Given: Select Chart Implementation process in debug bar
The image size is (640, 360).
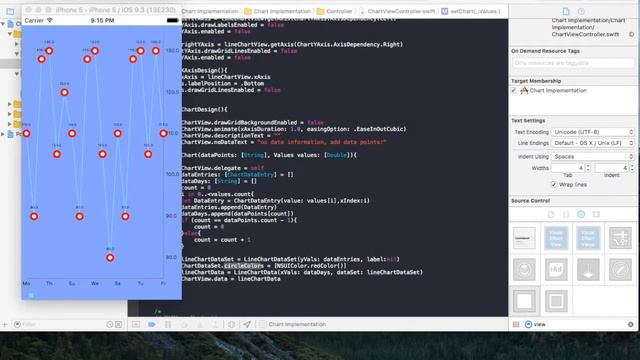Looking at the screenshot, I should (293, 324).
